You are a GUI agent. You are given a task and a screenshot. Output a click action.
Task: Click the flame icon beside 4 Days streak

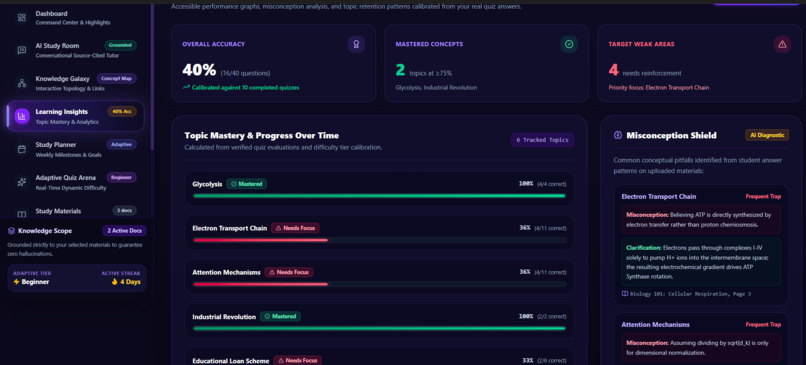pos(114,282)
